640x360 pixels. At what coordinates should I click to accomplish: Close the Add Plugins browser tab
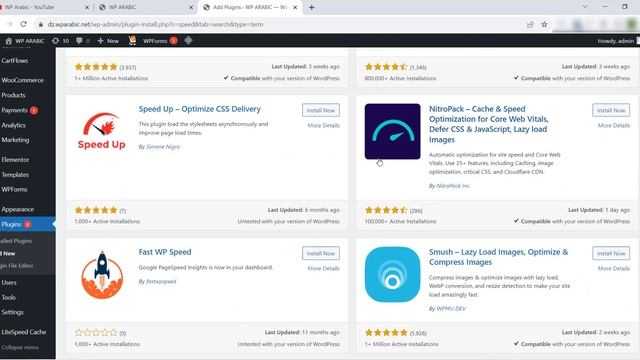pos(295,7)
